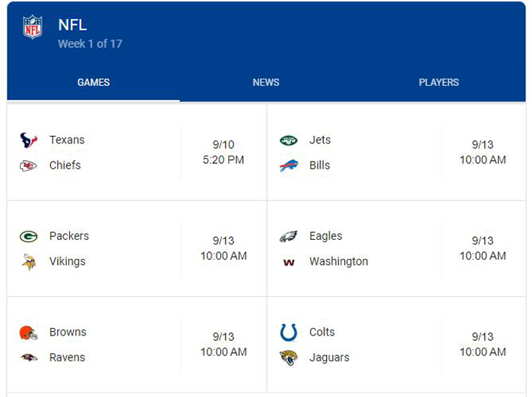
Task: Click the Packers G logo
Action: [x=29, y=236]
